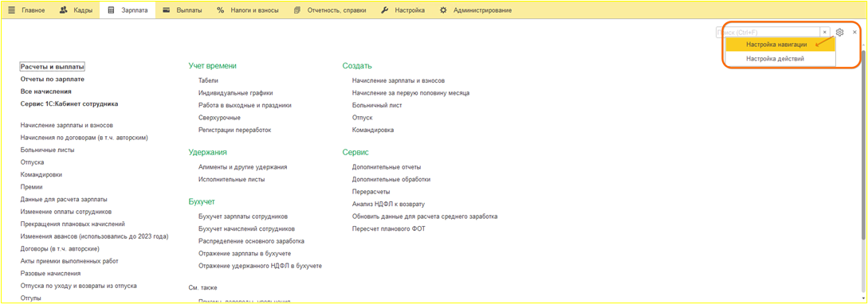Screen dimensions: 868x304
Task: Open Отпуска по уходу и возвраты из отпуска
Action: pos(79,286)
